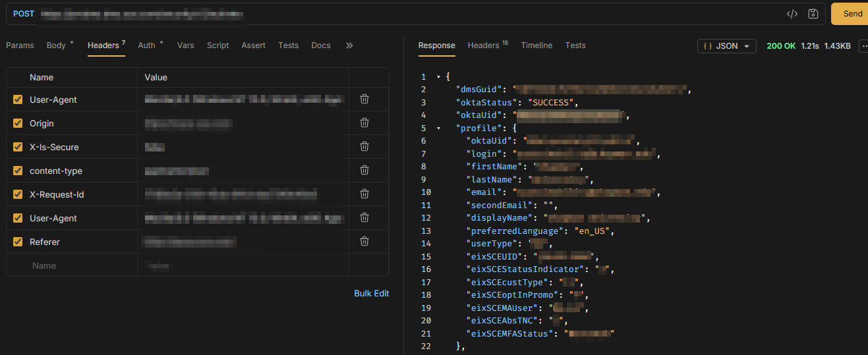Uncheck the X-Request-Id header checkbox
Screen dimensions: 868x355
coord(18,194)
